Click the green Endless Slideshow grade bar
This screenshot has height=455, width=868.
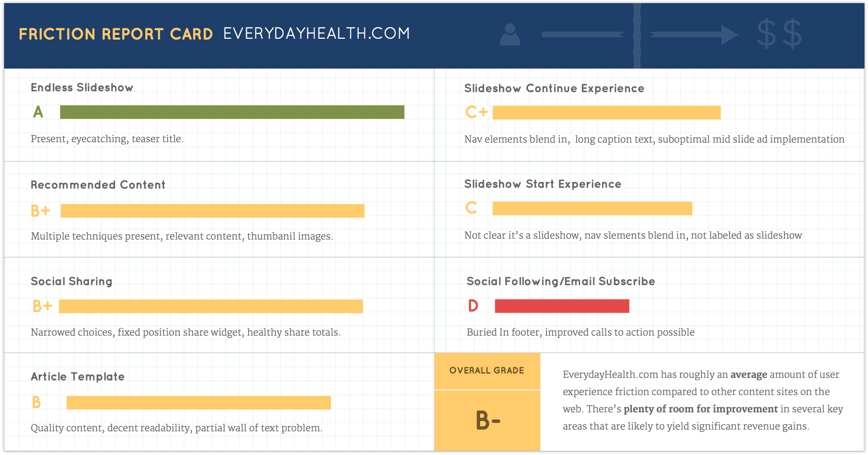[x=232, y=112]
